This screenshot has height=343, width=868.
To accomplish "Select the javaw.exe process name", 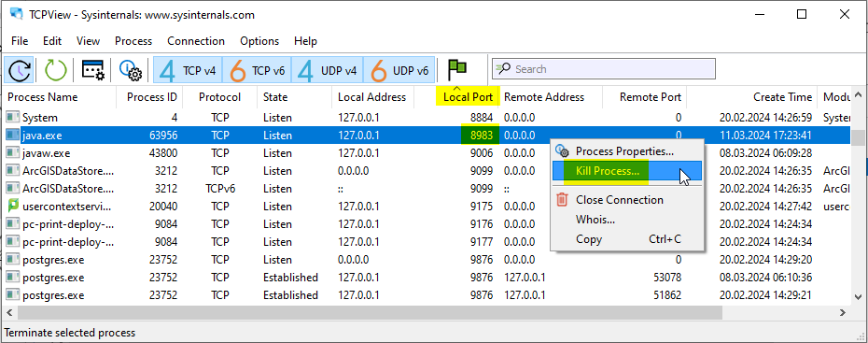I will coord(46,153).
